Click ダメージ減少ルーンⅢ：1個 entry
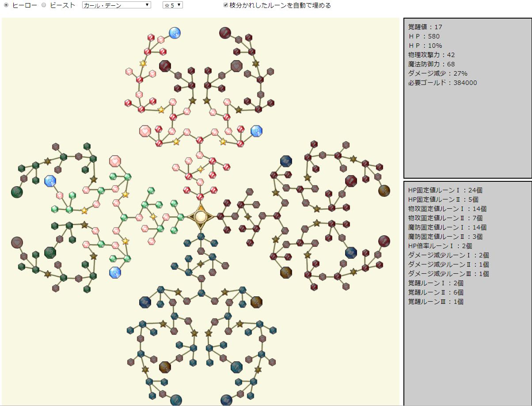Image resolution: width=532 pixels, height=406 pixels. click(x=448, y=274)
